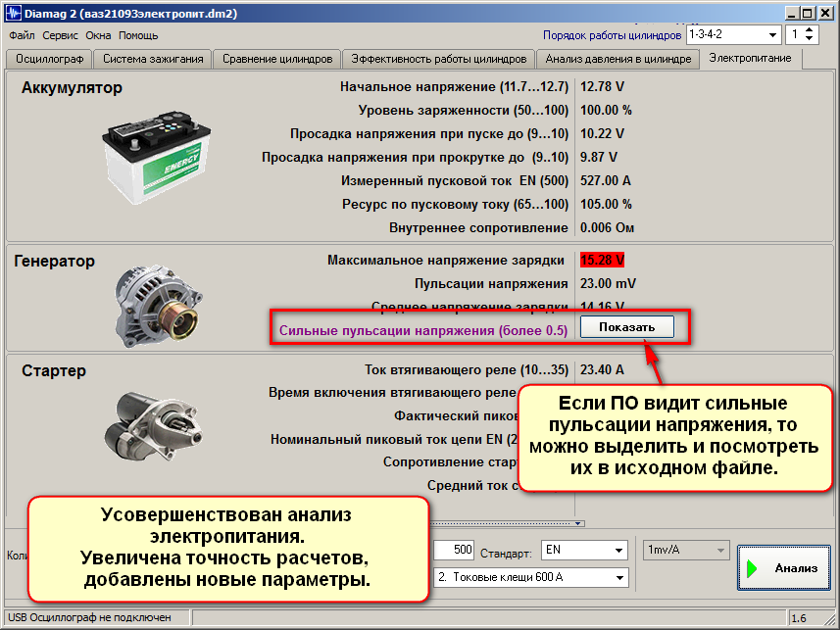Screen dimensions: 840x630
Task: Select the 9.87 V cranking voltage value
Action: click(x=599, y=158)
